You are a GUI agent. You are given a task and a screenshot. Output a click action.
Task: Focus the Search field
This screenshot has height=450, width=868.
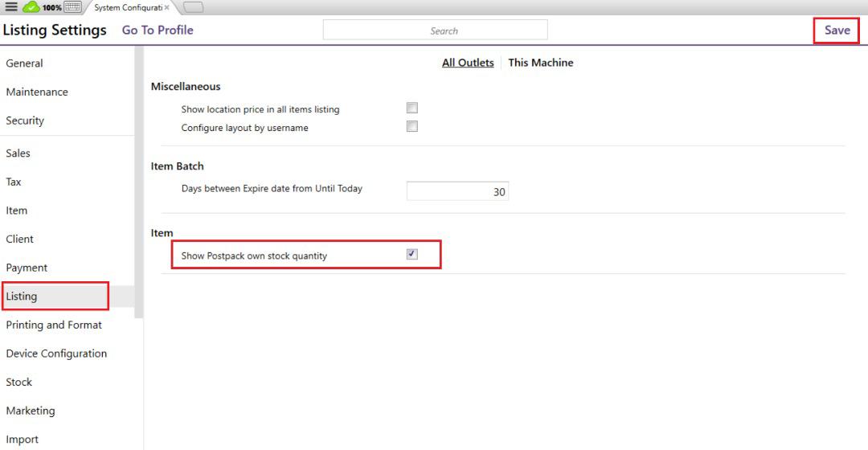coord(435,31)
